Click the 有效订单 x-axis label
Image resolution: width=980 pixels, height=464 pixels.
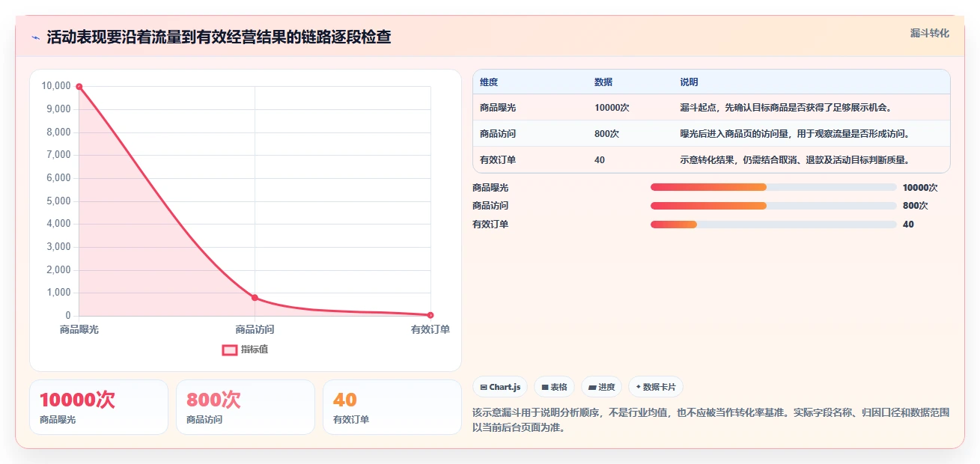coord(430,329)
